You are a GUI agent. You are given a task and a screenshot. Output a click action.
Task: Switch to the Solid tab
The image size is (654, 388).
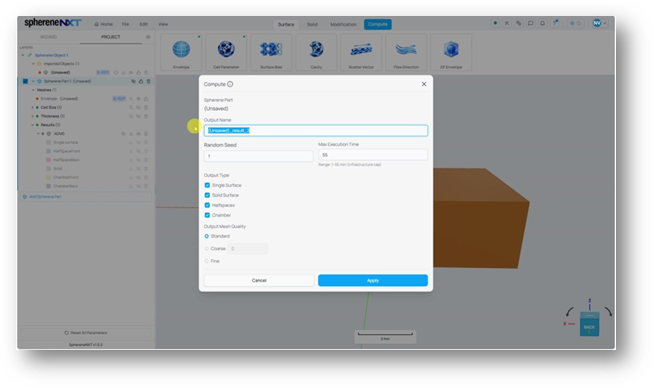[312, 24]
